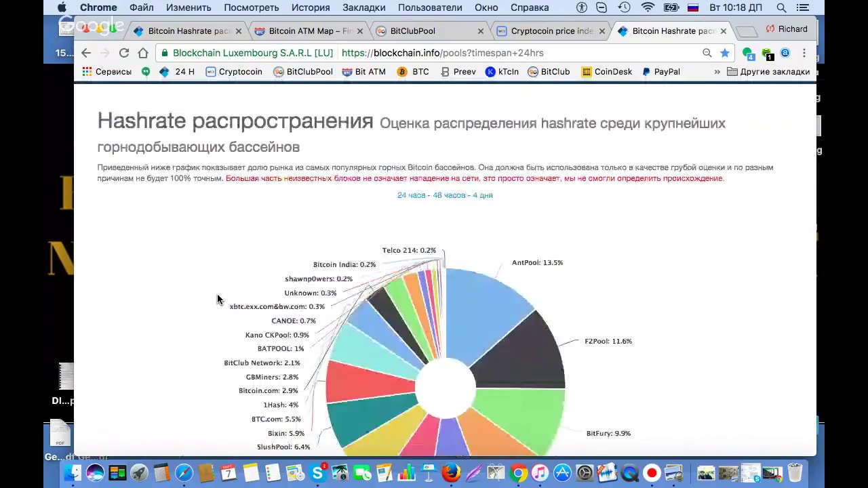Open the Окно menu
The height and width of the screenshot is (488, 868).
(x=487, y=7)
